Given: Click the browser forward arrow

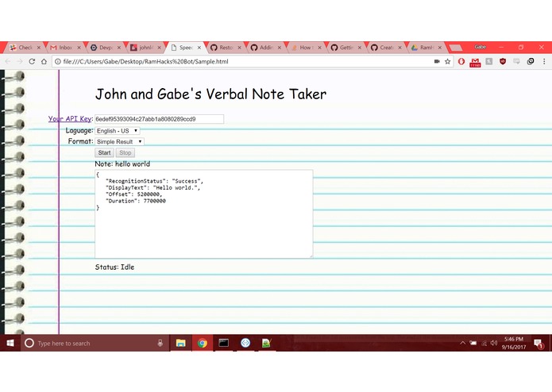Looking at the screenshot, I should coord(20,62).
